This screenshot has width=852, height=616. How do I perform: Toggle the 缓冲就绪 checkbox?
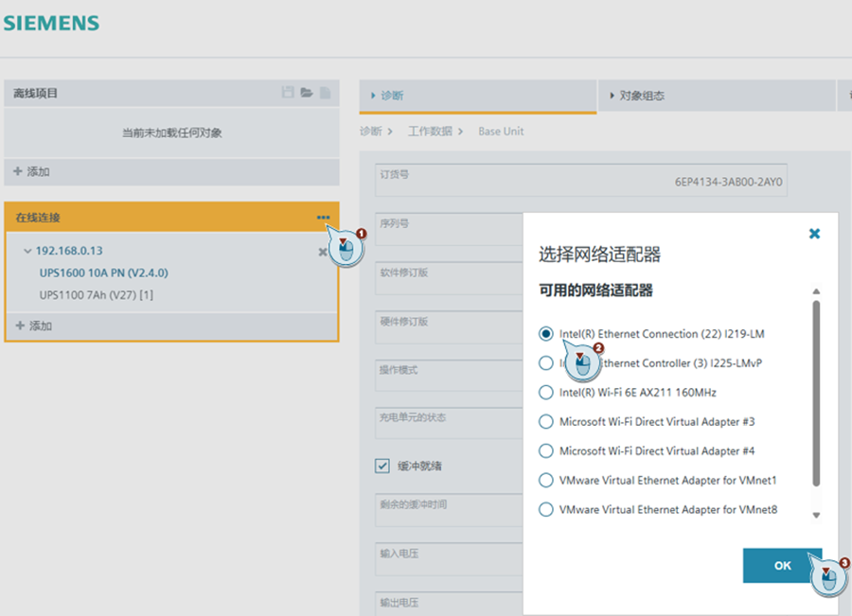point(382,466)
